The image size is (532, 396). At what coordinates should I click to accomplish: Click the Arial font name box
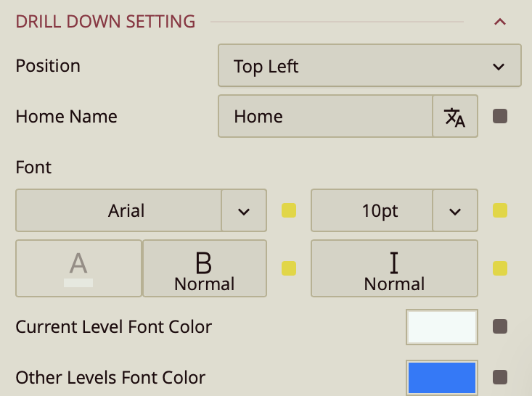(x=118, y=211)
